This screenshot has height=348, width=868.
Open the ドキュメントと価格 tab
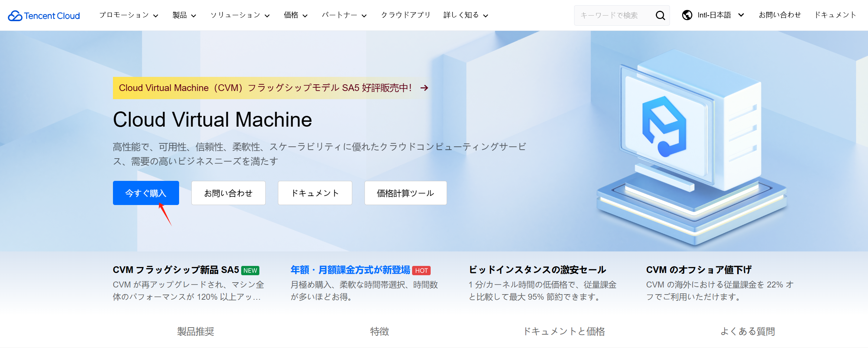pos(564,331)
